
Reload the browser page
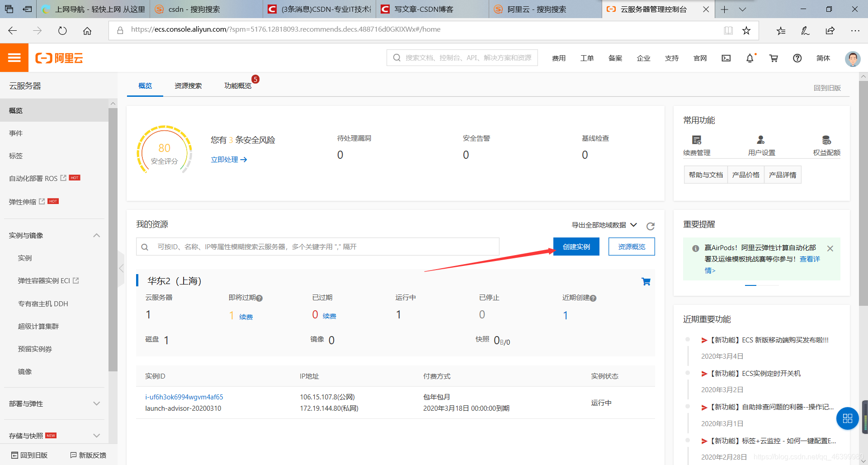62,31
